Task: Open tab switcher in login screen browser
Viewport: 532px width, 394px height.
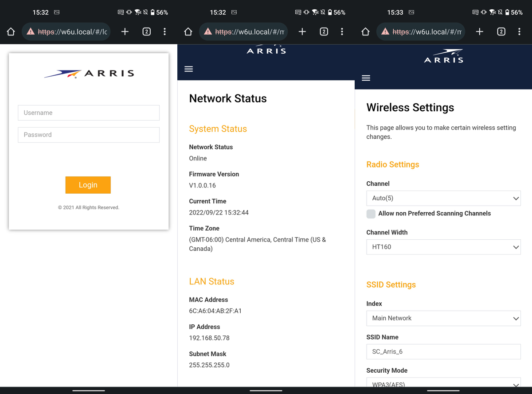Action: point(147,31)
